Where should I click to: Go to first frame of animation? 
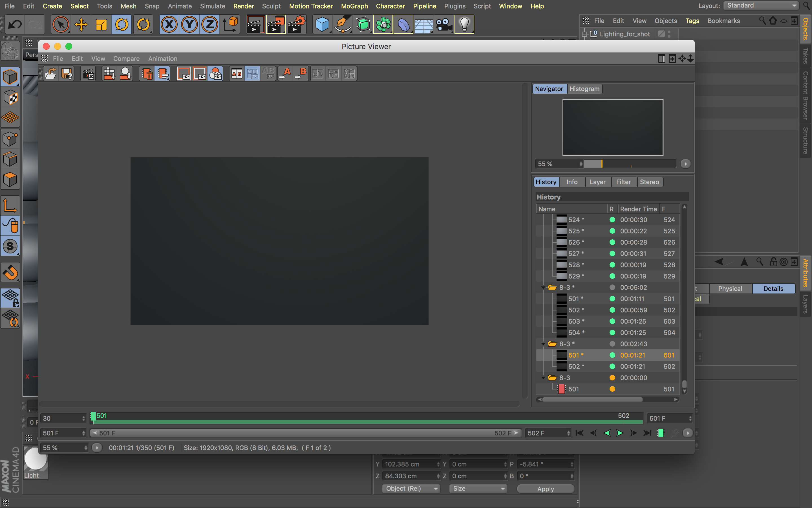[x=579, y=433]
